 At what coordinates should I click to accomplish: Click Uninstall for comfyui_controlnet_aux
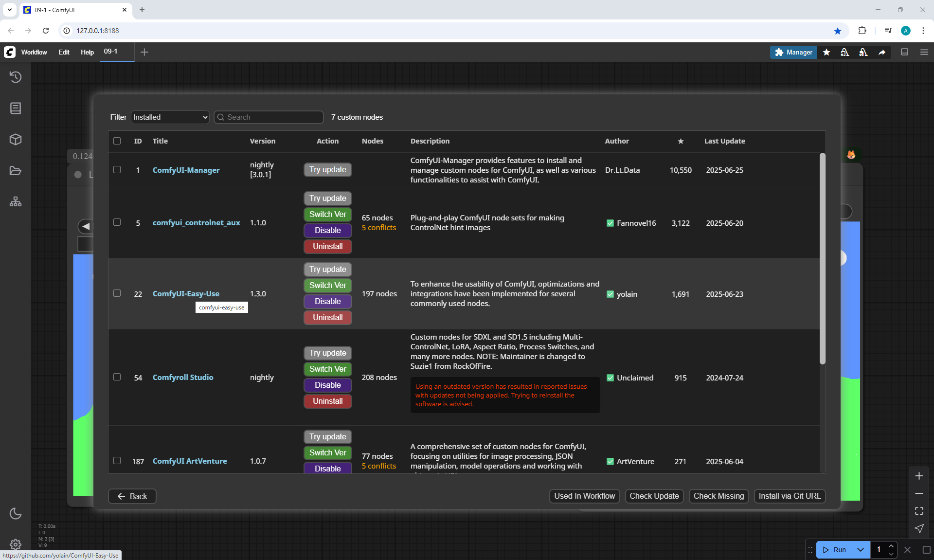327,247
